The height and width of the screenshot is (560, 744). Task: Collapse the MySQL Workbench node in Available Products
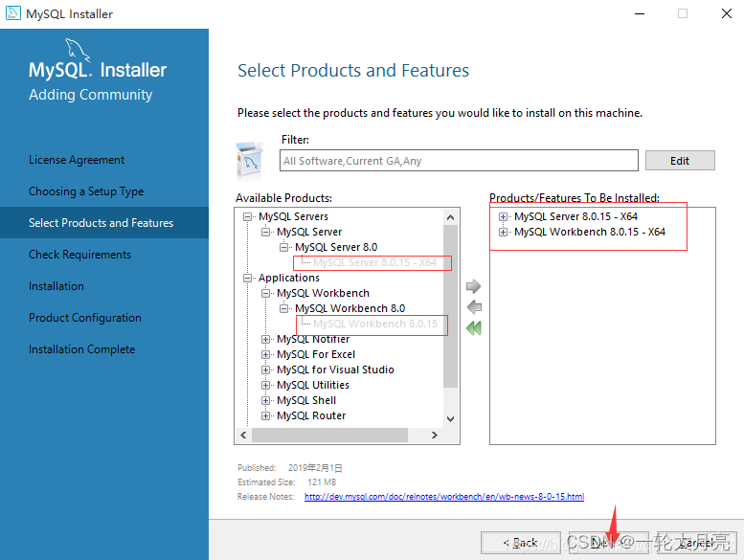coord(266,293)
